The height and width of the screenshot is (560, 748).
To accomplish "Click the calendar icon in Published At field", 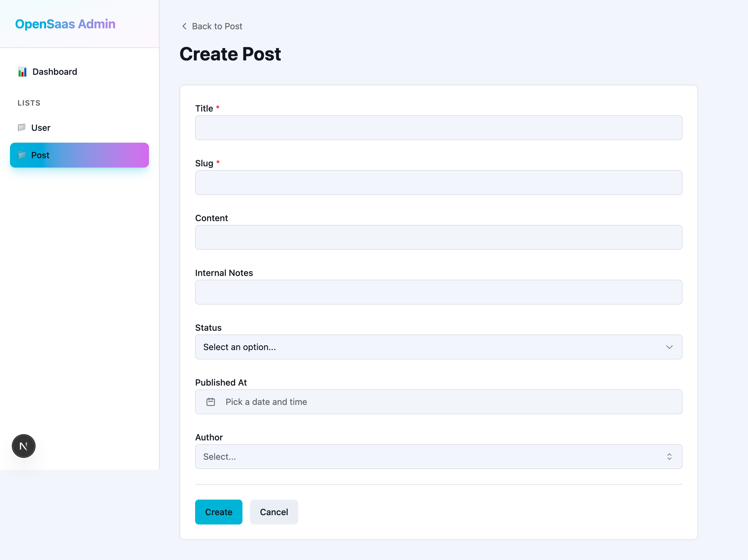I will [x=211, y=402].
